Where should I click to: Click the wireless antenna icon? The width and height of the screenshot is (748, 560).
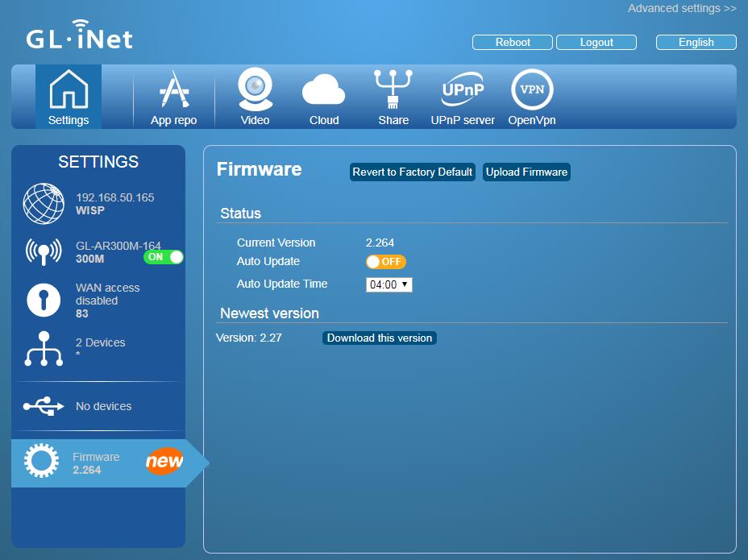pos(44,252)
